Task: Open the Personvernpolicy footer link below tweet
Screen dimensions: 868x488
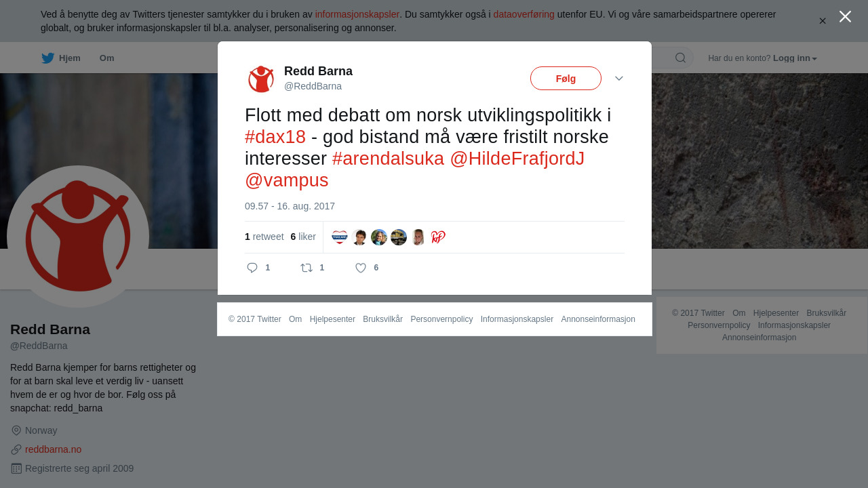Action: 441,319
